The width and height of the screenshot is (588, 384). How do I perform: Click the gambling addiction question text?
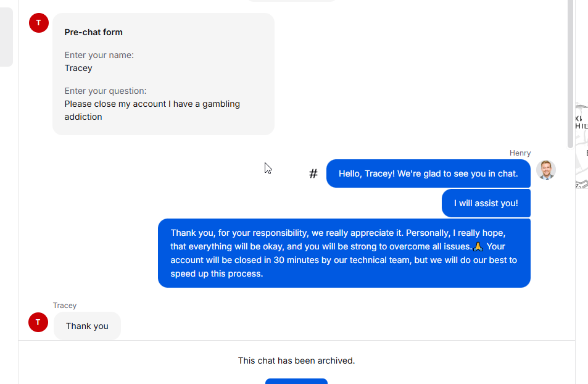tap(152, 111)
